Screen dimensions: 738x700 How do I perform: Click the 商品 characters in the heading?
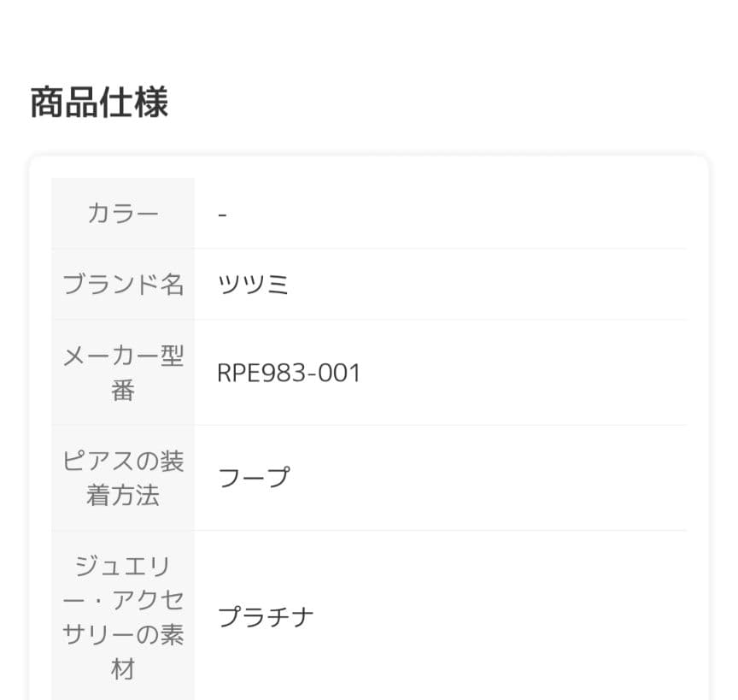[64, 103]
